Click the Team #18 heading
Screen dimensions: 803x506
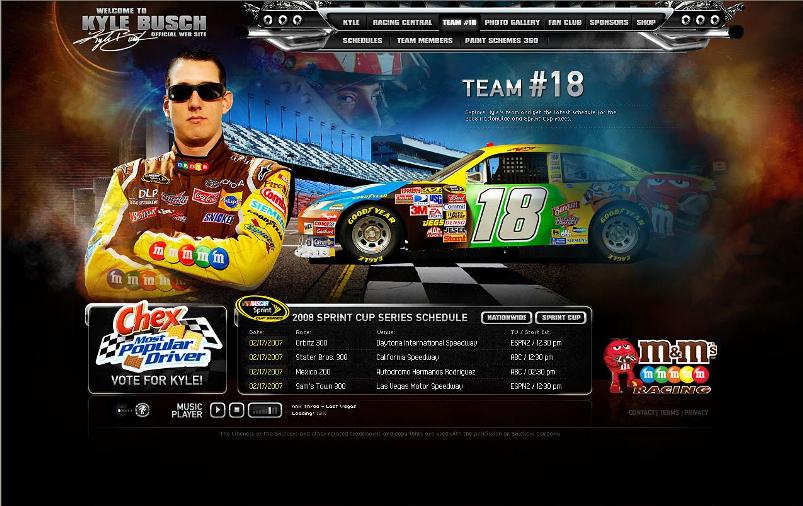click(523, 85)
